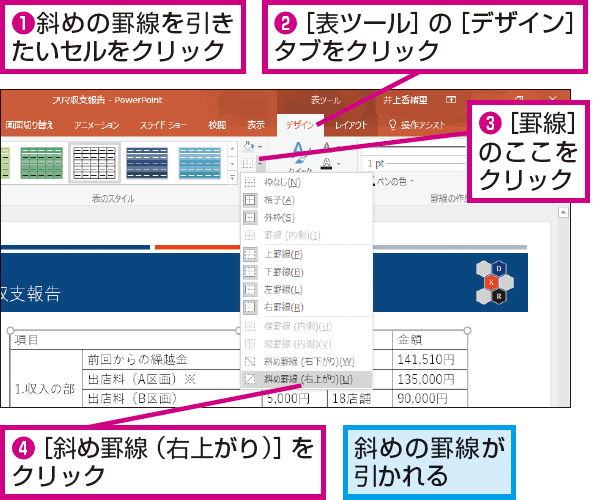Open the 罫線 borders dropdown arrow
The image size is (600, 500).
point(261,164)
